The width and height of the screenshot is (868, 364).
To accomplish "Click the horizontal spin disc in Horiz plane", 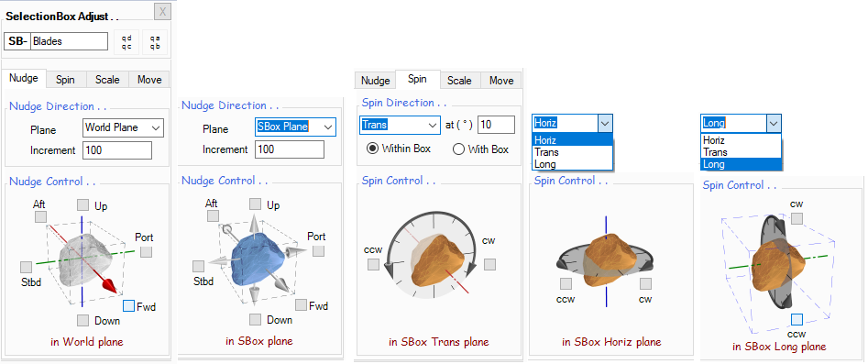I will 606,259.
